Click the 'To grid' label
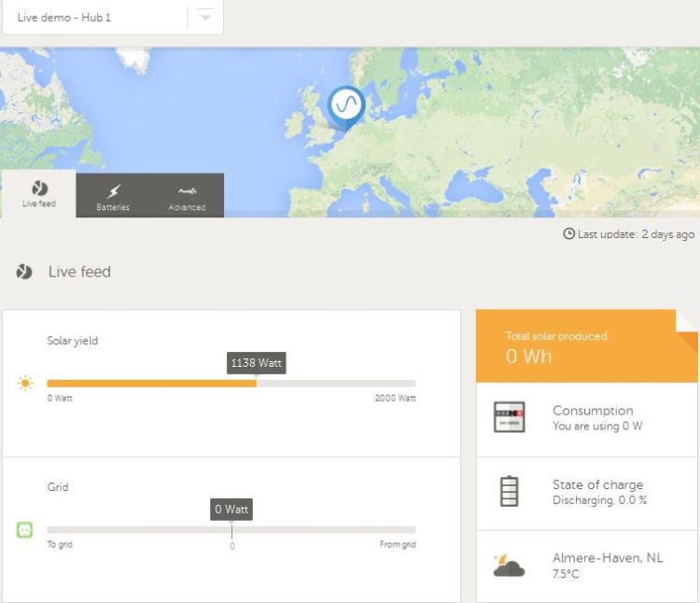700x603 pixels. point(60,544)
